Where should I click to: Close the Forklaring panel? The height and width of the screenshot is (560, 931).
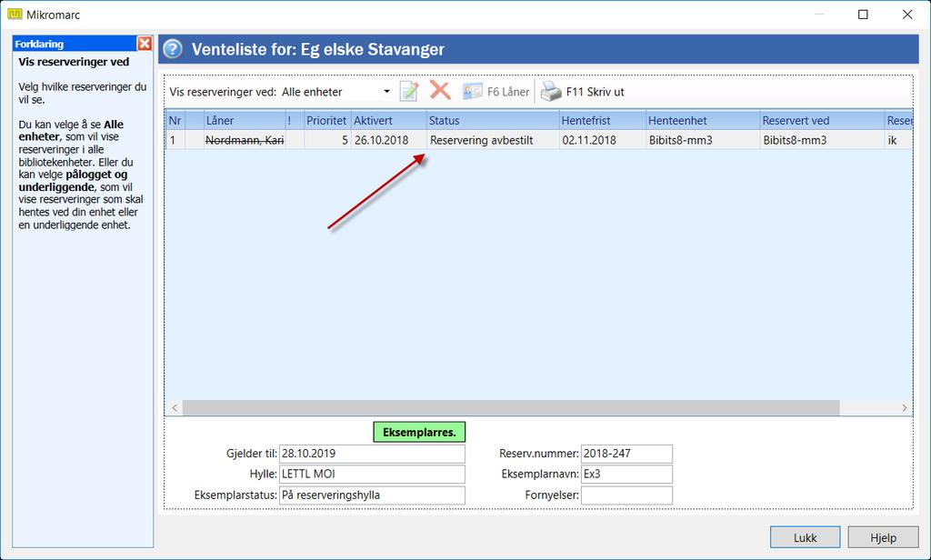pyautogui.click(x=145, y=44)
